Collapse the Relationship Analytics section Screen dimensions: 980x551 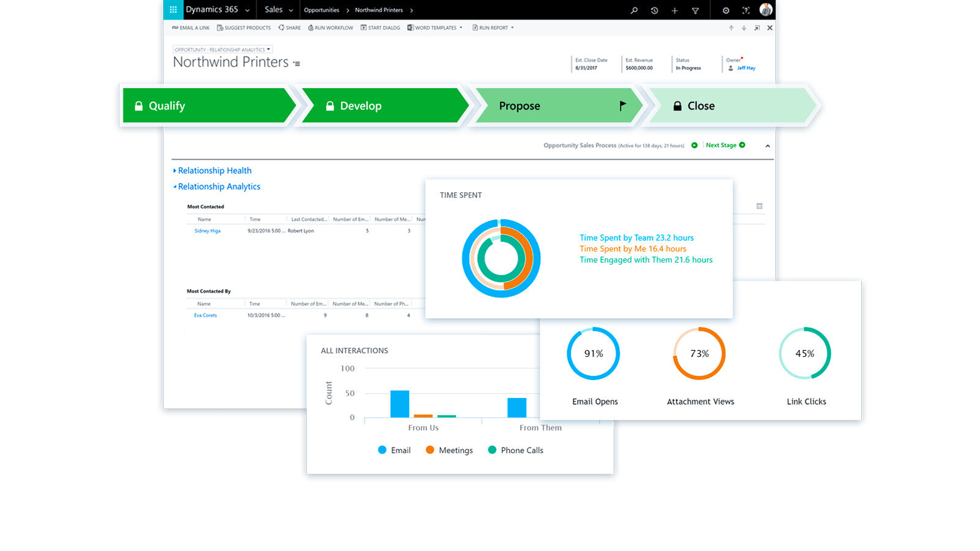218,187
